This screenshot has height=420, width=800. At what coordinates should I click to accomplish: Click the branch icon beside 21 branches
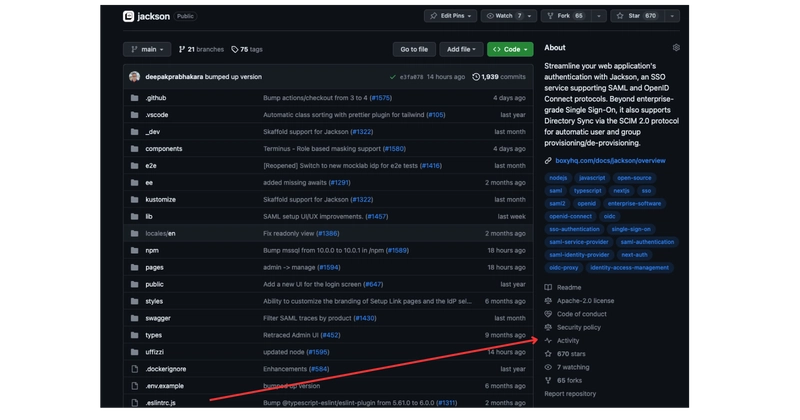182,50
